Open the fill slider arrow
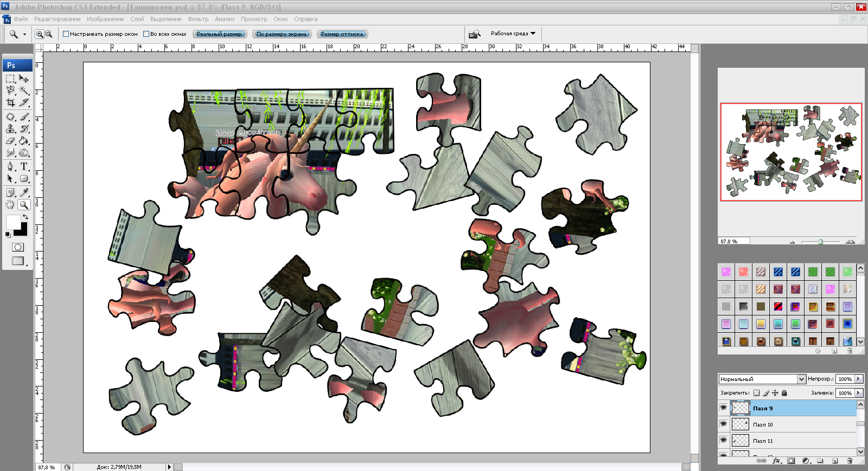Image resolution: width=868 pixels, height=471 pixels. (859, 393)
